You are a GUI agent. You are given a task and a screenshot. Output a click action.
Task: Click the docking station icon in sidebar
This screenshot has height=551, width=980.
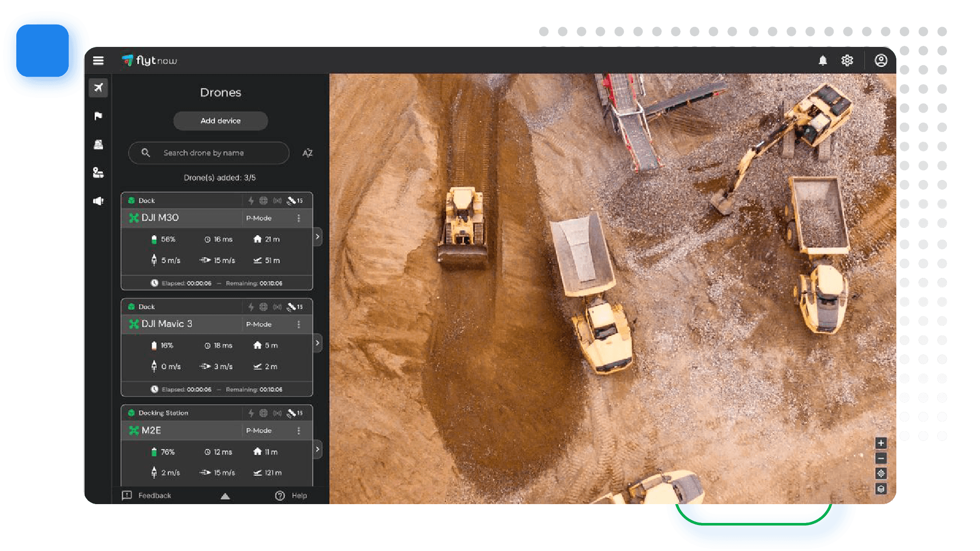pyautogui.click(x=98, y=144)
